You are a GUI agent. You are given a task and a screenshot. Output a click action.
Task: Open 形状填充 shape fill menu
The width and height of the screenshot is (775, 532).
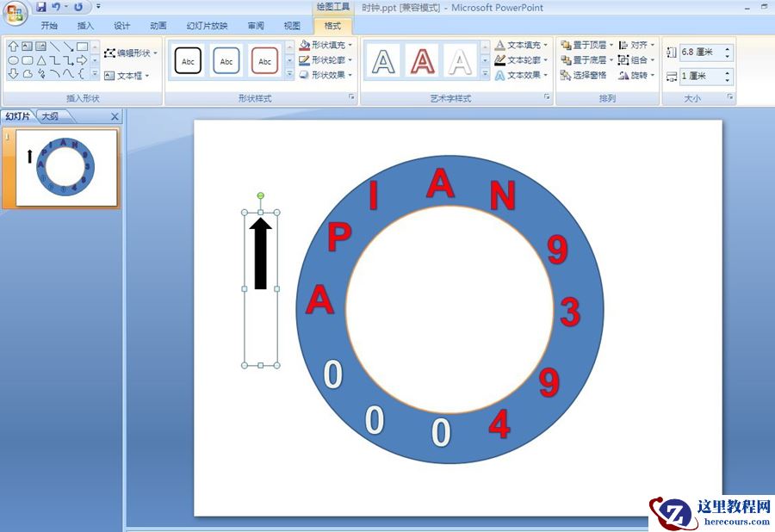(x=325, y=45)
